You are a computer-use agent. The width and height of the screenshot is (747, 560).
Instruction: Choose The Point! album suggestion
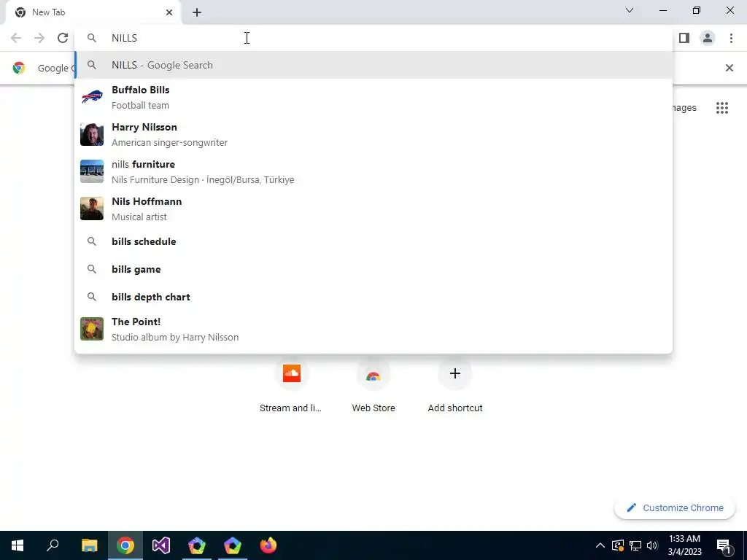coord(373,329)
